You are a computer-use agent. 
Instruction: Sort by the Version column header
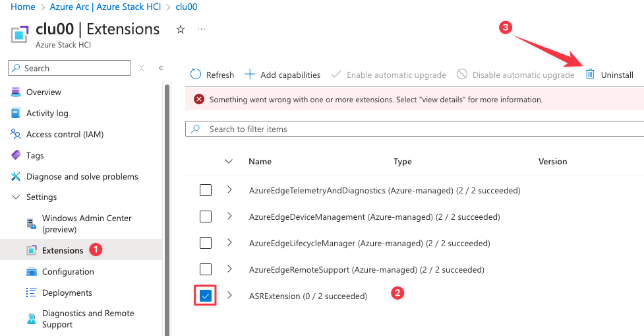pyautogui.click(x=553, y=161)
